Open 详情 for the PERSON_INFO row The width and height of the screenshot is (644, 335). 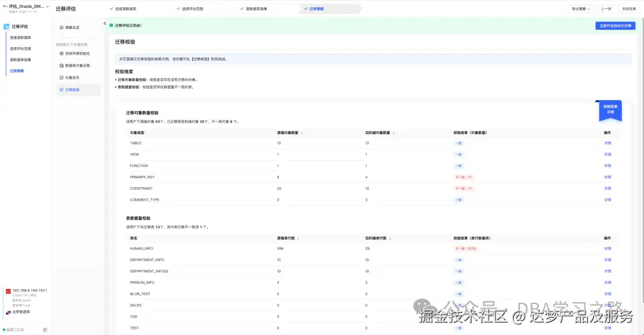click(x=608, y=283)
